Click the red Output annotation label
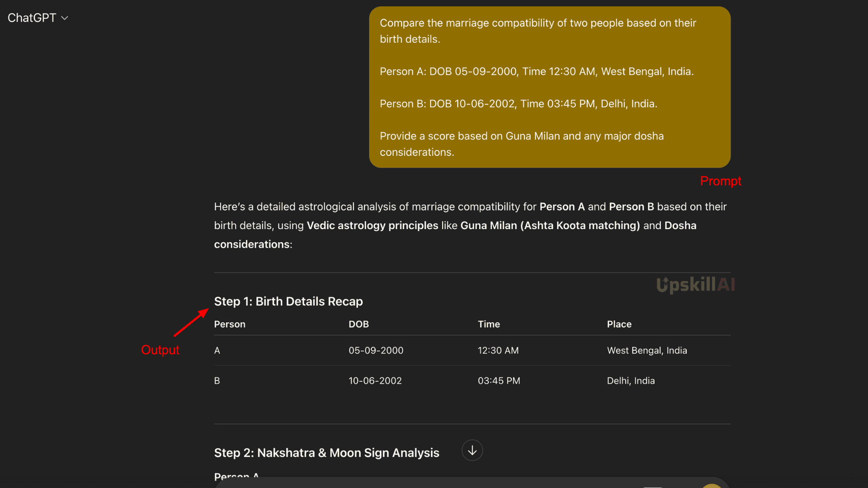Viewport: 868px width, 488px height. click(x=160, y=350)
